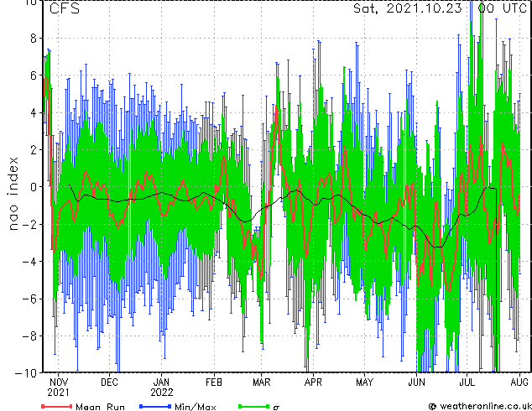
Task: Click the 'Mean Run' legend label
Action: 100,407
